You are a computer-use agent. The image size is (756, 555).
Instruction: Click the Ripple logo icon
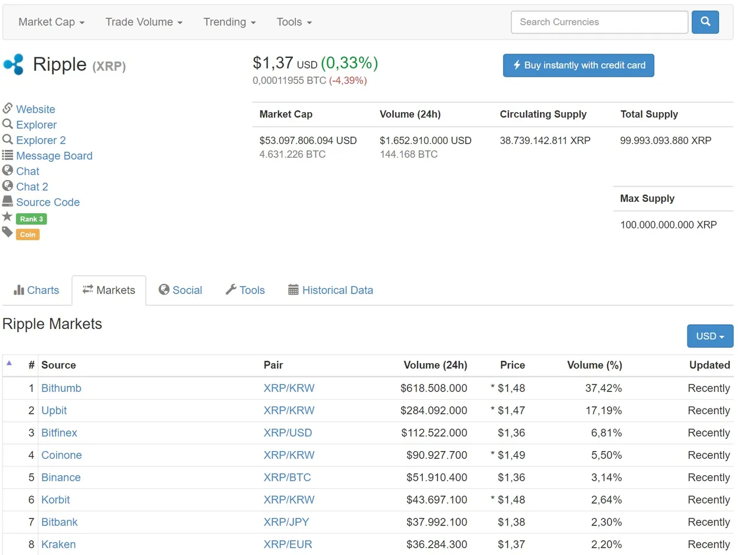14,64
